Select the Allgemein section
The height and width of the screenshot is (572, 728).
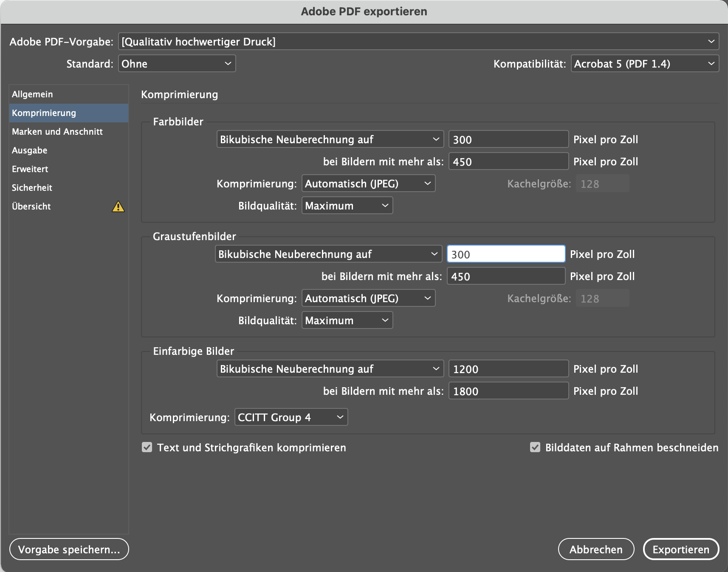click(69, 94)
